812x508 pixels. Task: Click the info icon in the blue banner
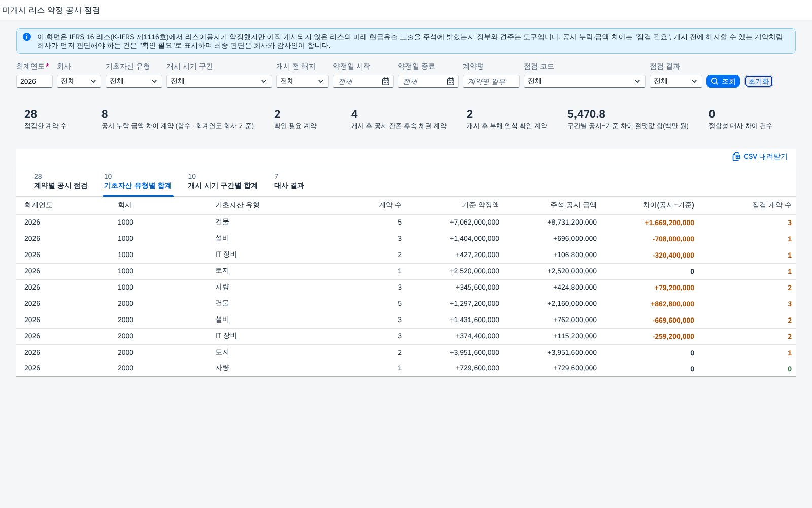coord(27,37)
